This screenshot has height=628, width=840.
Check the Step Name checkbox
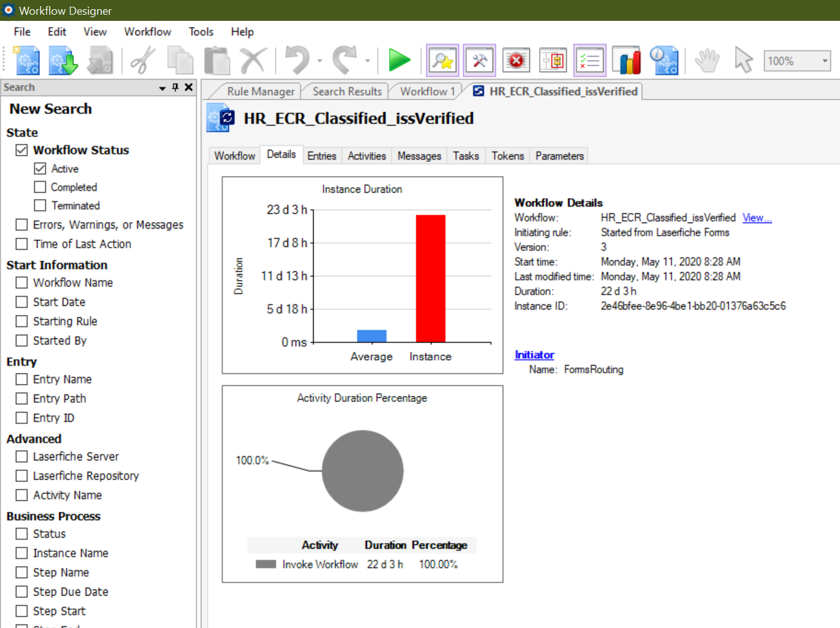click(21, 572)
